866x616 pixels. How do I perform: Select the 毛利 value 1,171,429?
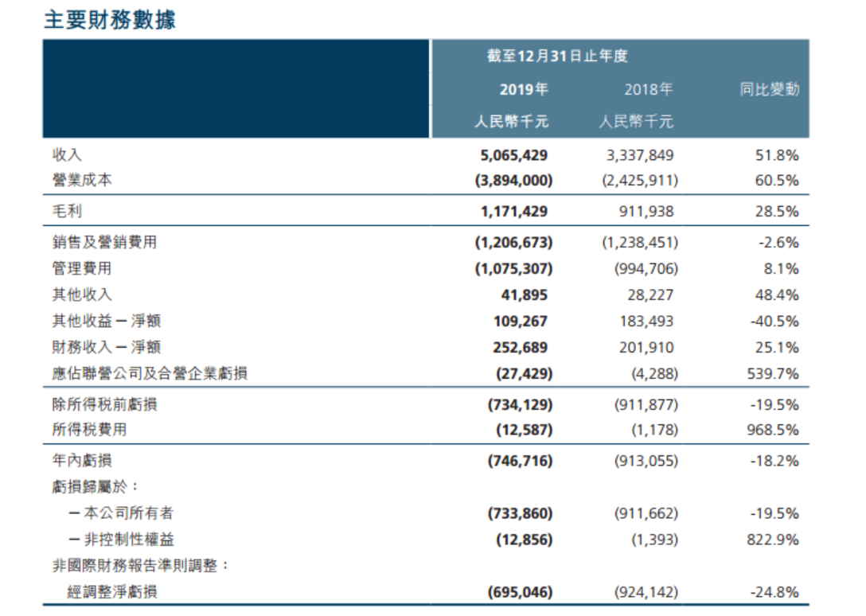[513, 212]
